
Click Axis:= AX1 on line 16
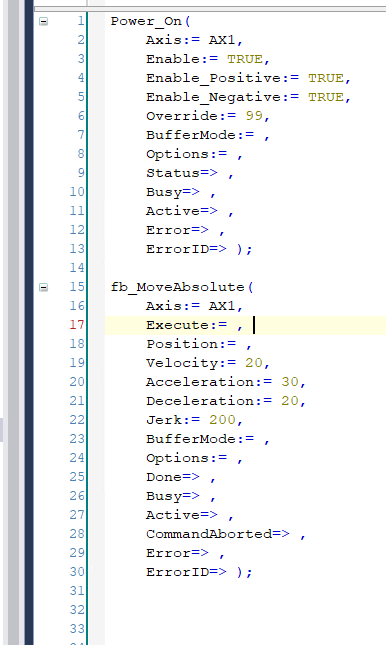click(195, 306)
